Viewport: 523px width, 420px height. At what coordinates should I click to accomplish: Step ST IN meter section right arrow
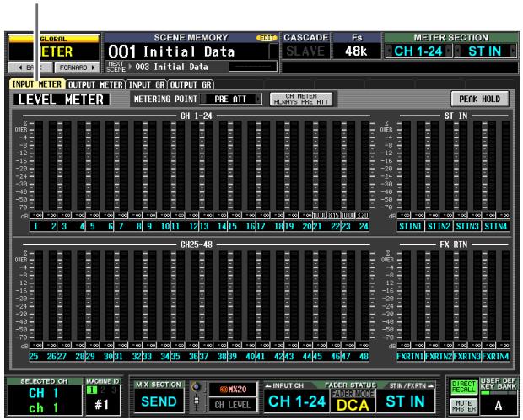pyautogui.click(x=513, y=51)
